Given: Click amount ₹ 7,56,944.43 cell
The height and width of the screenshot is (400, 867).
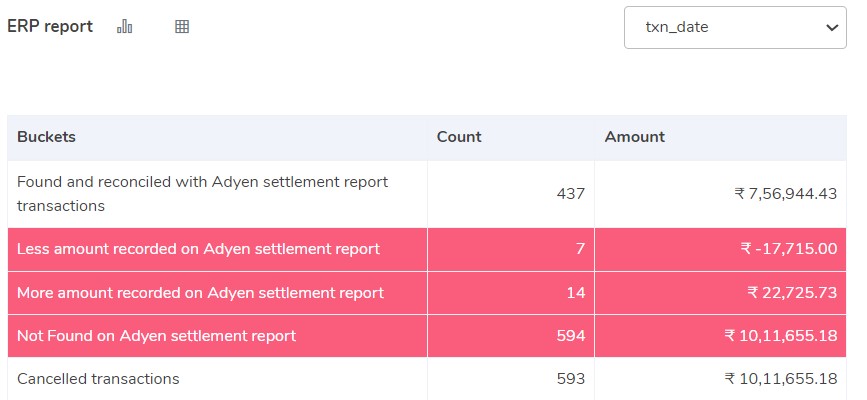Looking at the screenshot, I should coord(785,194).
